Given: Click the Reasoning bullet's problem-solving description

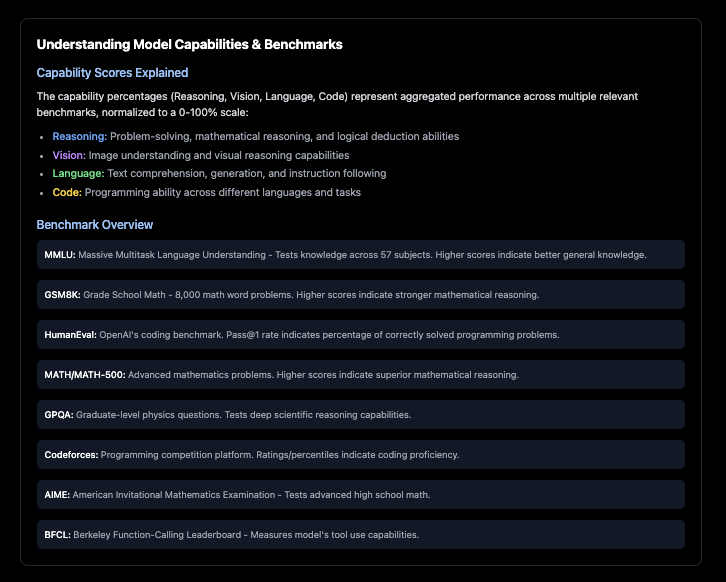Looking at the screenshot, I should (x=284, y=136).
